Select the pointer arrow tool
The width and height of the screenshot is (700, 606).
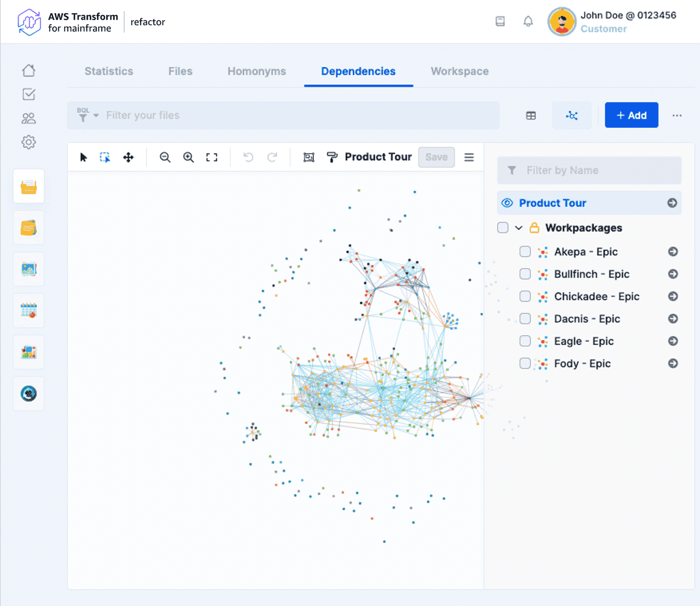tap(84, 157)
